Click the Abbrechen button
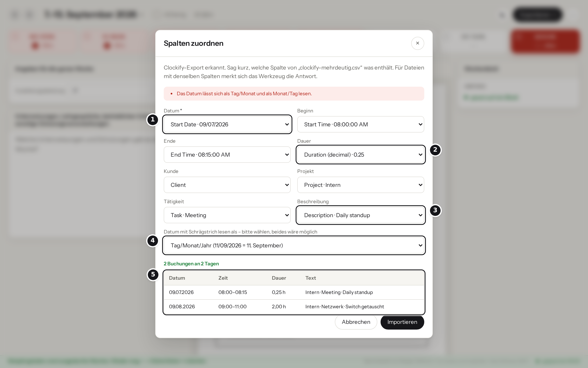 (x=356, y=322)
